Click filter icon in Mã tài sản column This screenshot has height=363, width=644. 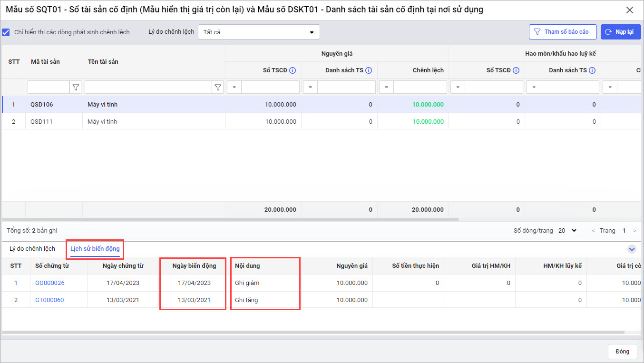(x=76, y=87)
